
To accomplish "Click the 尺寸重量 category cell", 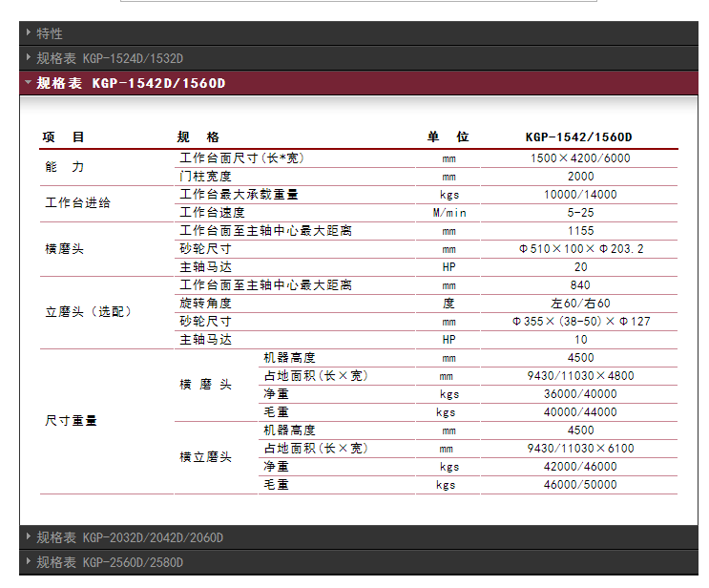I will point(71,421).
